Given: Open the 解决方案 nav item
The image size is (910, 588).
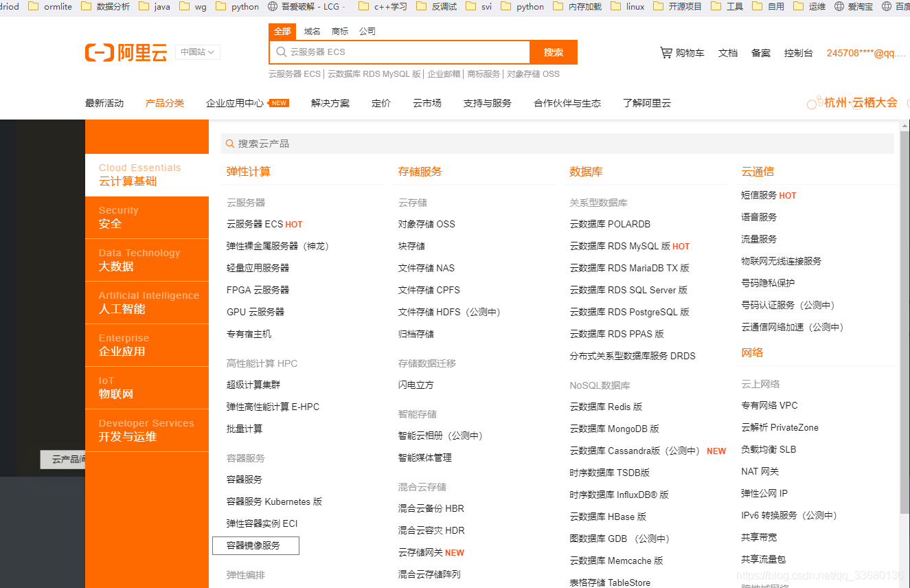Looking at the screenshot, I should 330,103.
